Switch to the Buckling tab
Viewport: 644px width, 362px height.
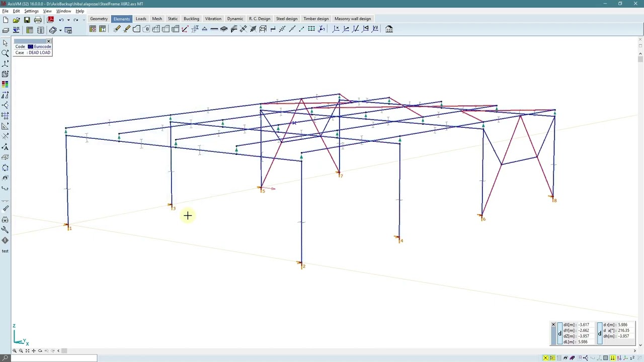coord(191,19)
